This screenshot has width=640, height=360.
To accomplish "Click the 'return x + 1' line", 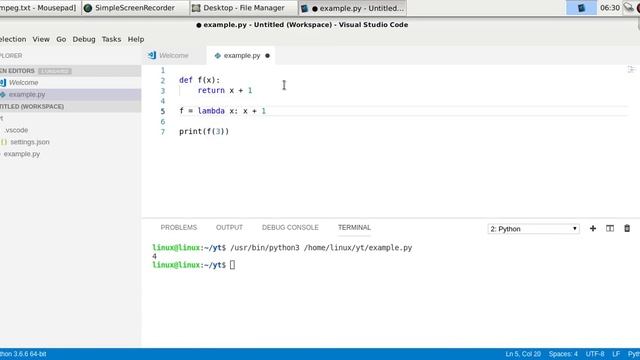I will click(224, 90).
